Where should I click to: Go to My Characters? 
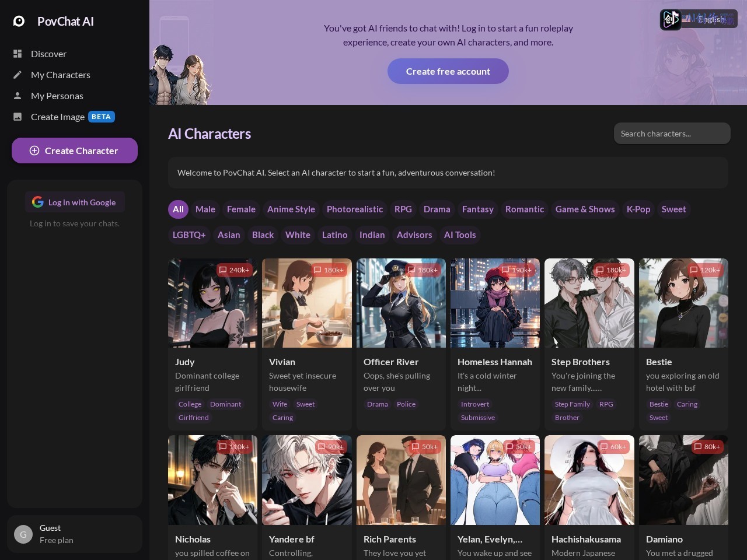[x=61, y=75]
